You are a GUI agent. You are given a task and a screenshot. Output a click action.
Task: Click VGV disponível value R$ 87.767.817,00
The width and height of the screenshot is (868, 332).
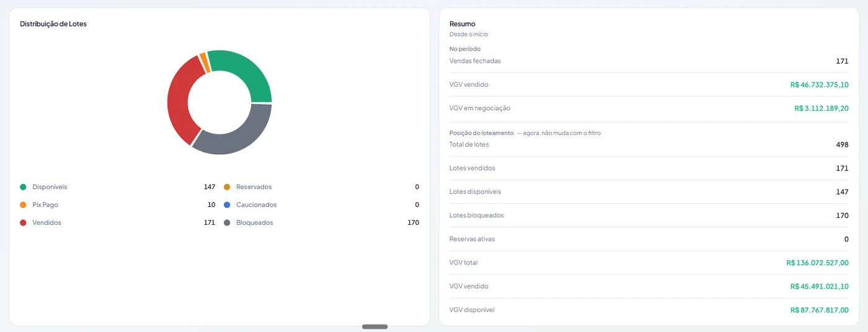point(820,310)
